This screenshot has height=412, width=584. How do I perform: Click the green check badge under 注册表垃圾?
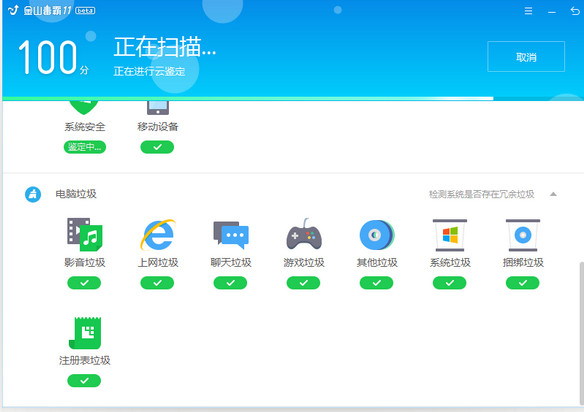pos(84,381)
